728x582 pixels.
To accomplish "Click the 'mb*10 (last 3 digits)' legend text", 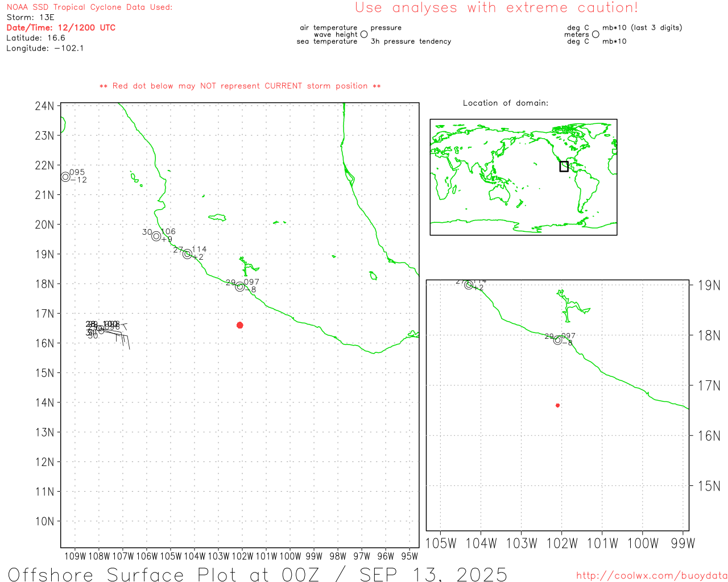I will tap(642, 28).
